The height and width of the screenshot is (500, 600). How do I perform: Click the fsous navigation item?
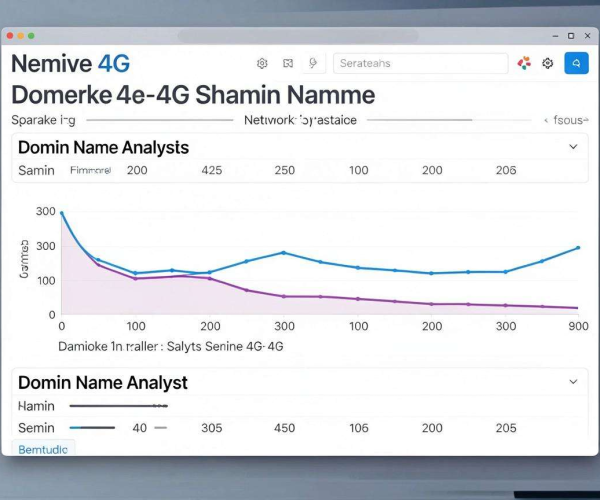tap(566, 120)
